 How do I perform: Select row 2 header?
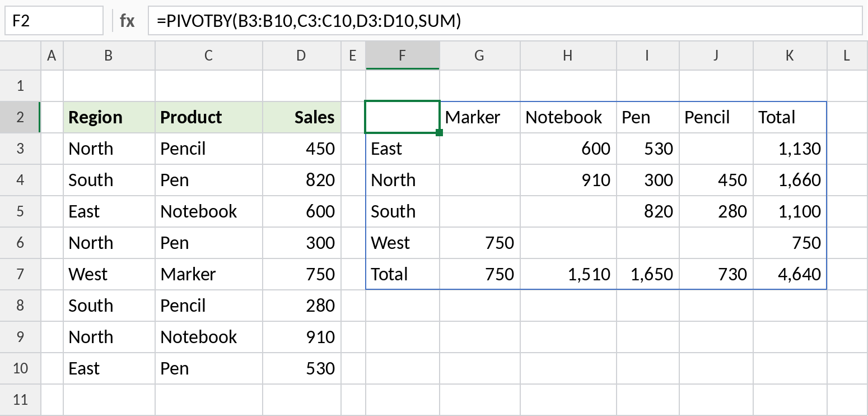click(21, 117)
